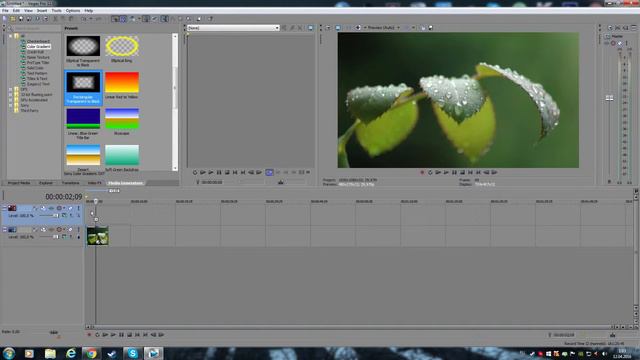
Task: Play button in main timeline transport
Action: click(113, 335)
